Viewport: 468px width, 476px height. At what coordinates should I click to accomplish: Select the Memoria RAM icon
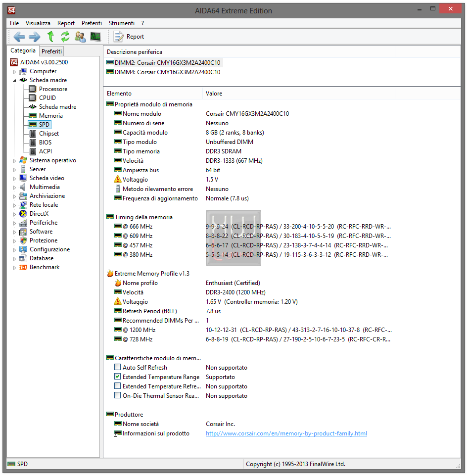pos(33,116)
